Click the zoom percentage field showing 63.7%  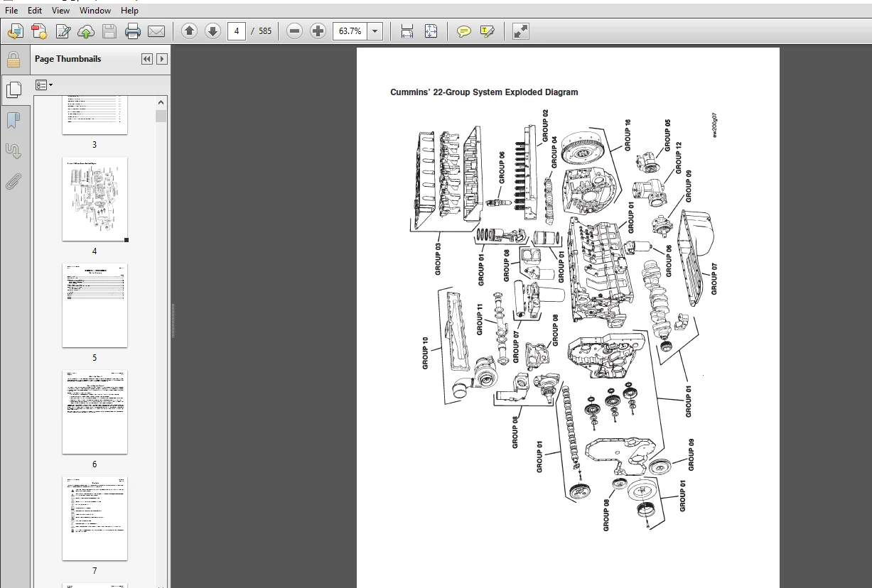[350, 31]
